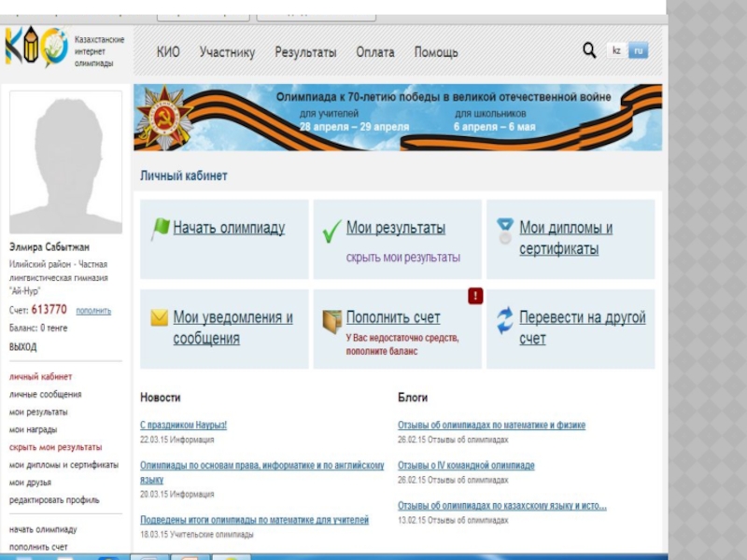747x560 pixels.
Task: Switch language to kz
Action: click(x=616, y=50)
